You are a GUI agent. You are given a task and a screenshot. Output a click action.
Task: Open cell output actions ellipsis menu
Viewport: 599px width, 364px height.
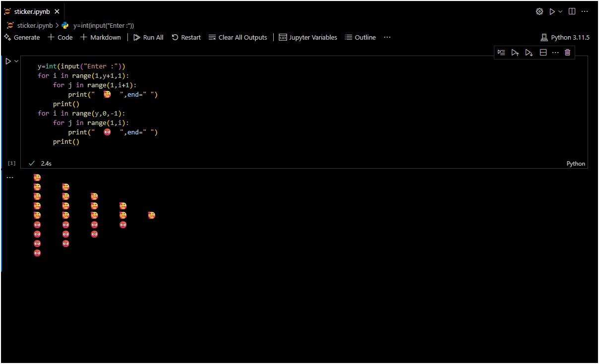pos(10,177)
